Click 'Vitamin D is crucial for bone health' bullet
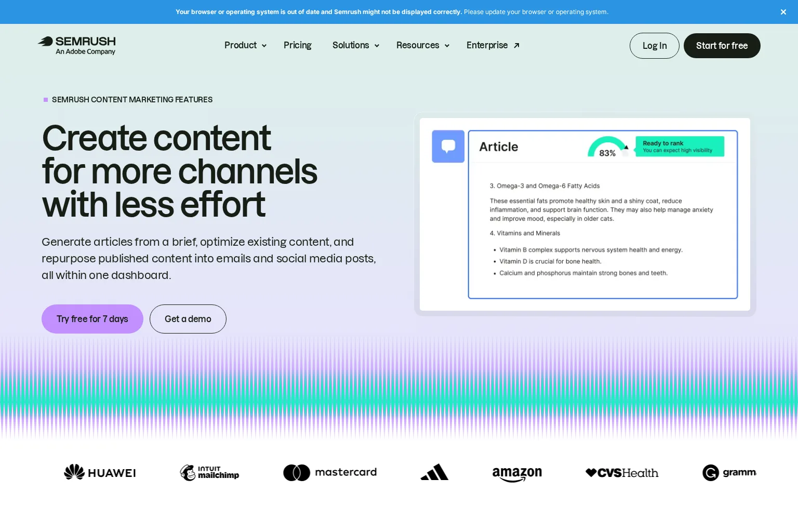The width and height of the screenshot is (798, 532). coord(550,261)
